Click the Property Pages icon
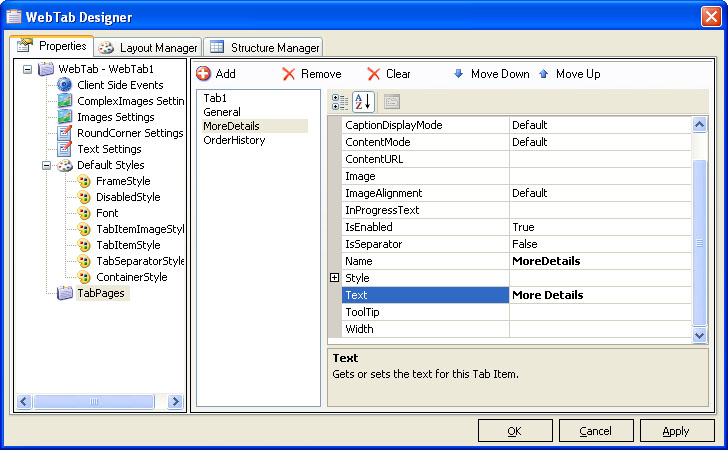The width and height of the screenshot is (728, 450). tap(392, 101)
